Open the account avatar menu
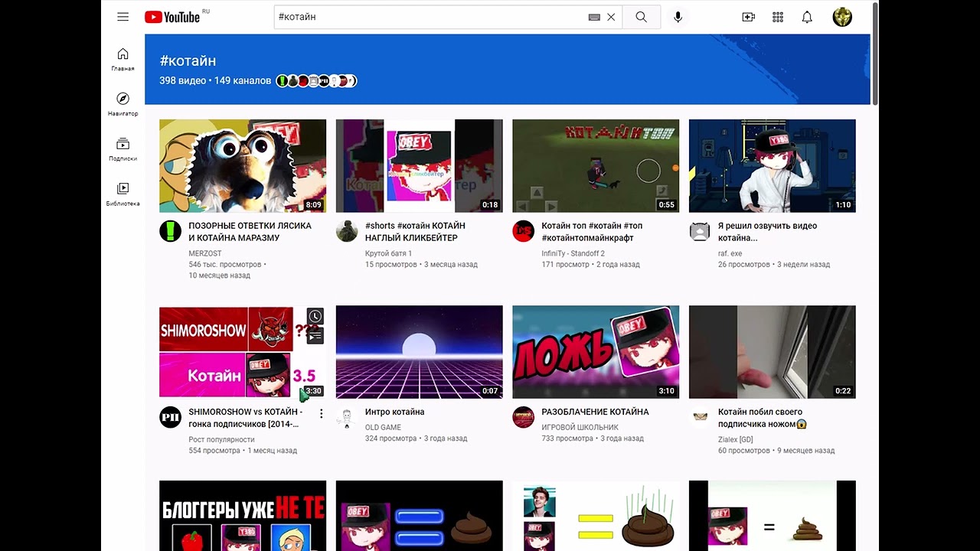The height and width of the screenshot is (551, 980). click(x=842, y=17)
